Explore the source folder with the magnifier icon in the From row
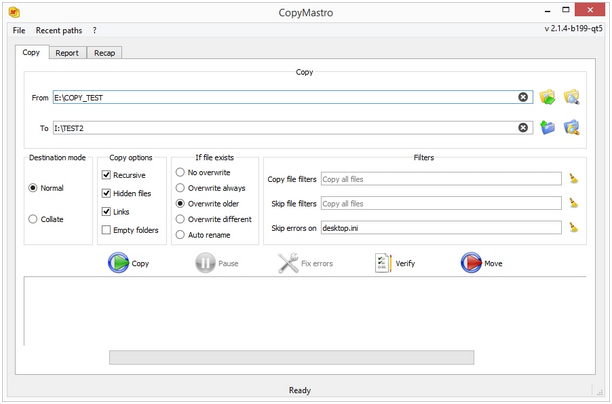The width and height of the screenshot is (612, 404). [x=571, y=97]
